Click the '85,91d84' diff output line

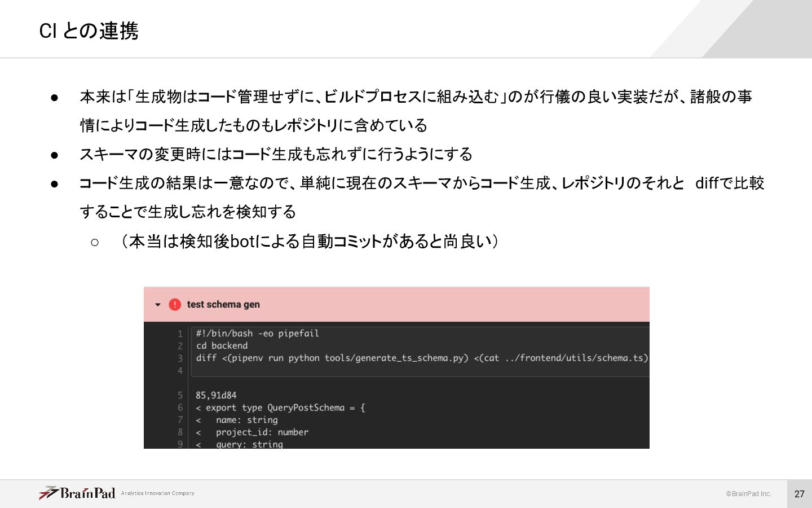point(216,395)
